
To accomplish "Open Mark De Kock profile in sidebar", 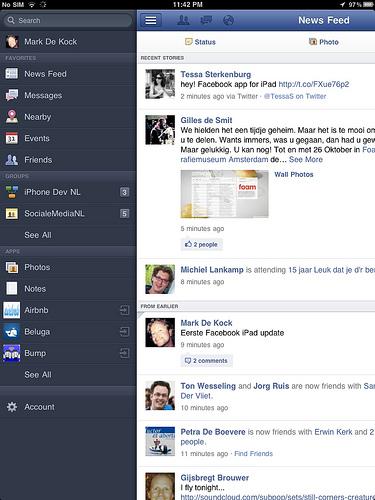I will pos(68,42).
